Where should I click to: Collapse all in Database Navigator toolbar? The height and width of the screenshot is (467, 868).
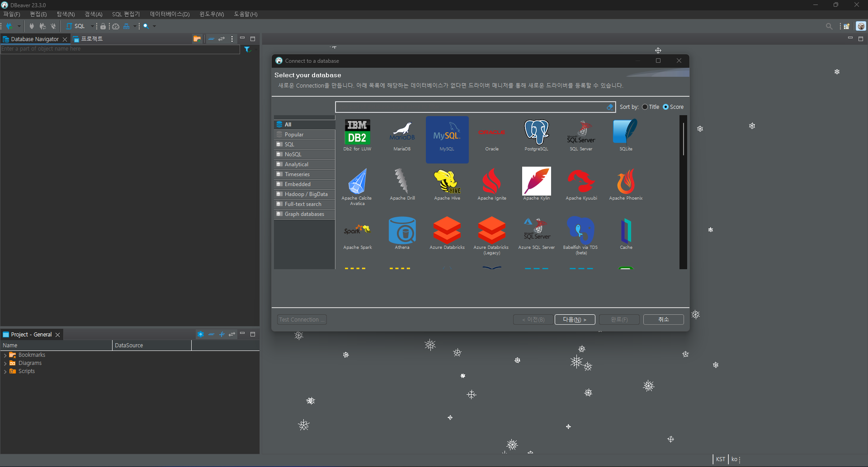(x=211, y=39)
